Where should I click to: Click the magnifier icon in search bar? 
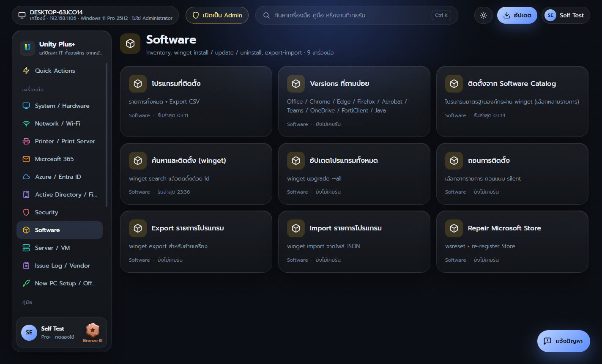tap(267, 15)
